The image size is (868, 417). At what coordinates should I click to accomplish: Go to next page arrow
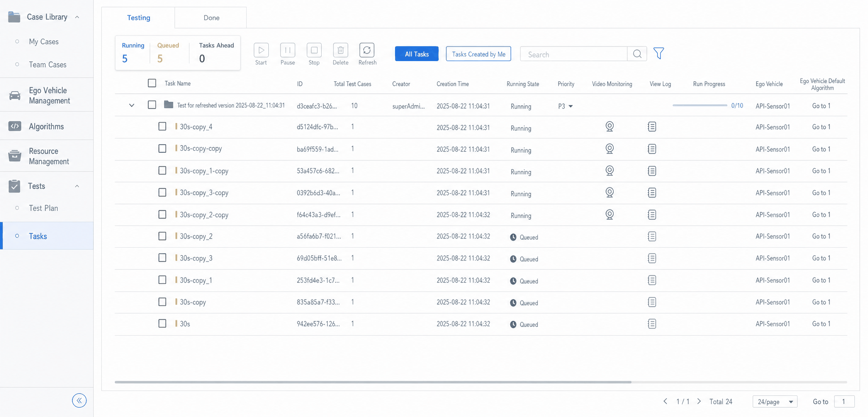(699, 401)
